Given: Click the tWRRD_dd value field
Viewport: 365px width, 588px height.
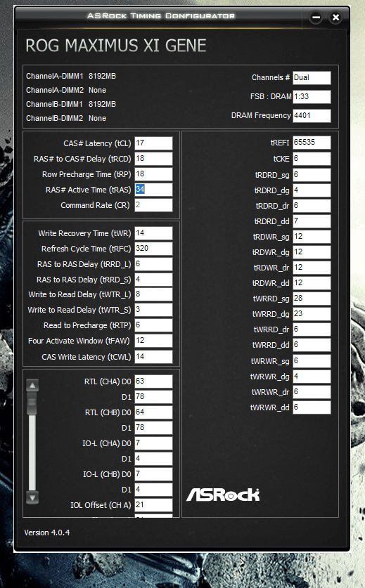Looking at the screenshot, I should click(312, 345).
